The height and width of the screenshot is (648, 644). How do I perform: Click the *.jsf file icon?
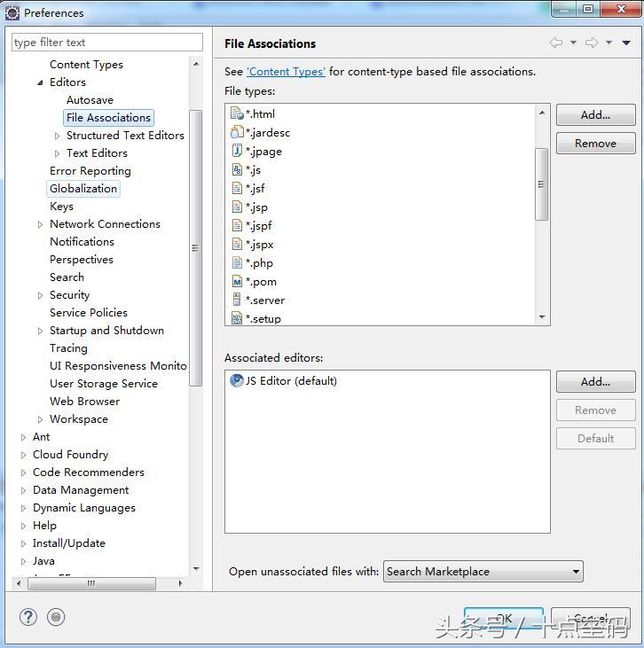(237, 189)
